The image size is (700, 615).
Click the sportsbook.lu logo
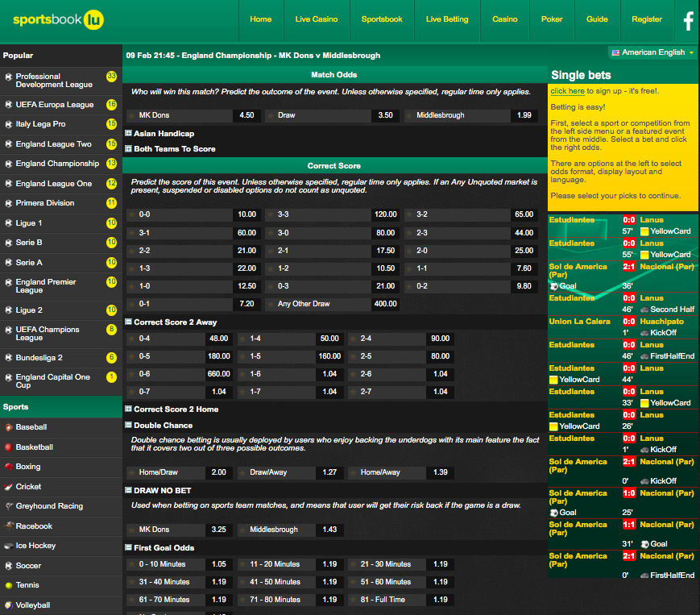(x=58, y=20)
